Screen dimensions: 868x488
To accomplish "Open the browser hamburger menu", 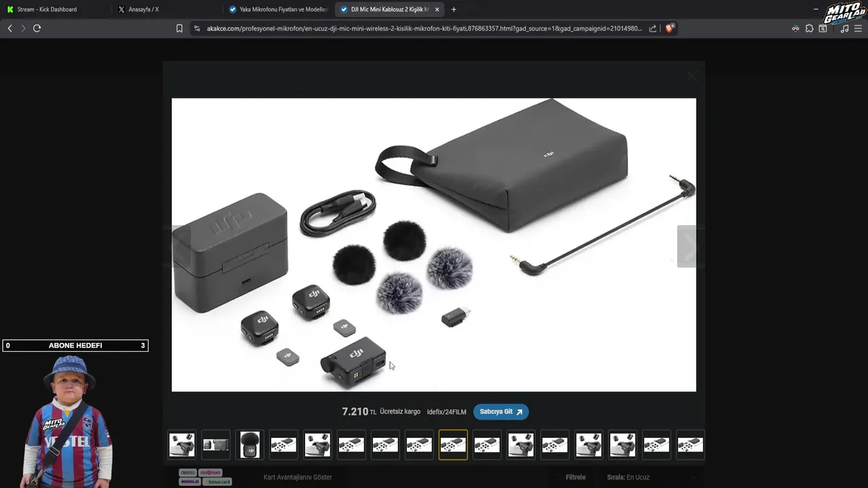I will coord(858,28).
